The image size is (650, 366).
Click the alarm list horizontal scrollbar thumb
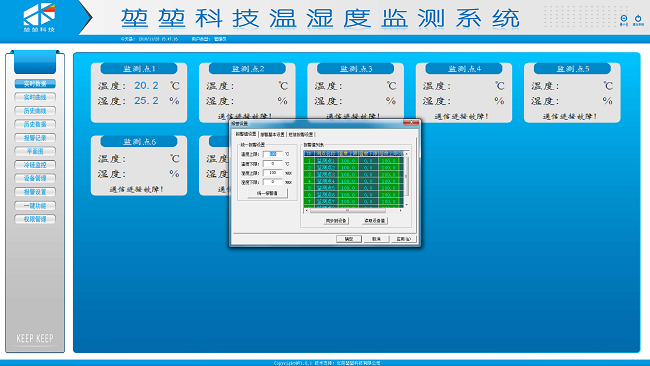pos(348,211)
